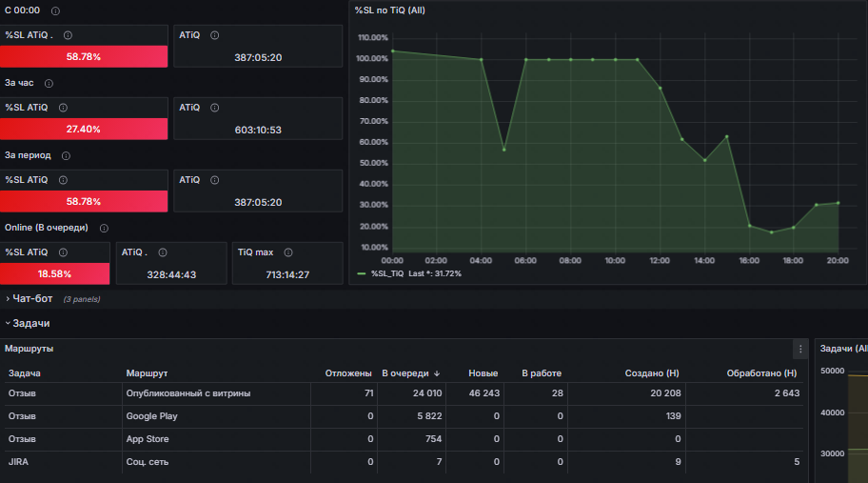Click the info icon beside "За час"
Viewport: 868px width, 483px height.
[49, 83]
